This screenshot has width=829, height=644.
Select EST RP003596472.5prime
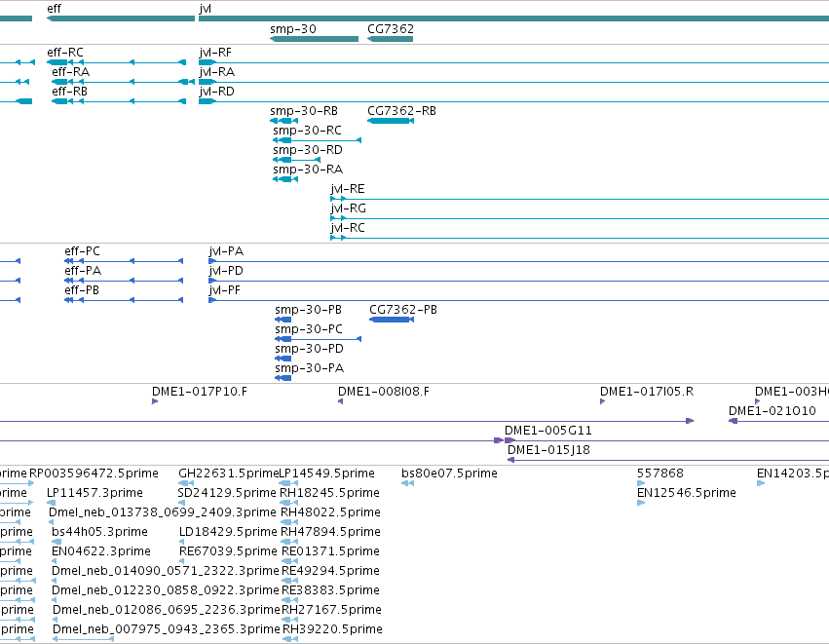(94, 474)
